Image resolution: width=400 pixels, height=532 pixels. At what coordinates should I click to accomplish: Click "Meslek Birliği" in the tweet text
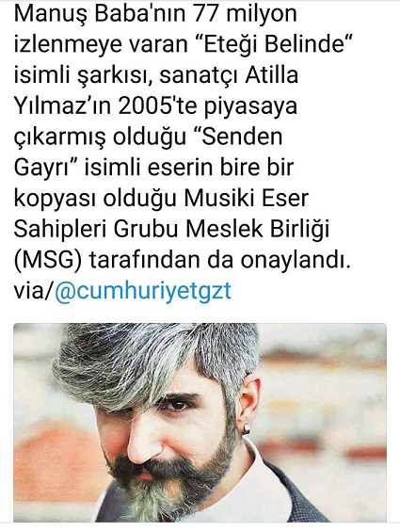[258, 230]
